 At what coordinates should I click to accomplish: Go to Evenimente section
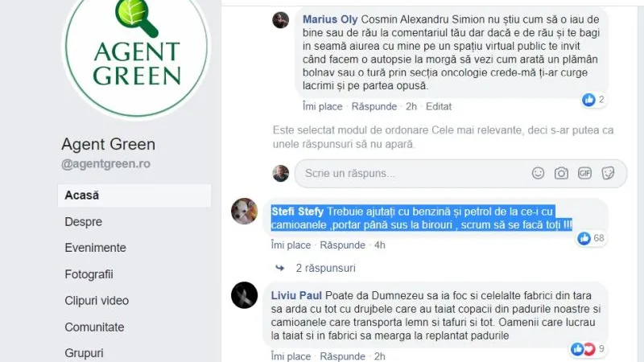pos(95,248)
